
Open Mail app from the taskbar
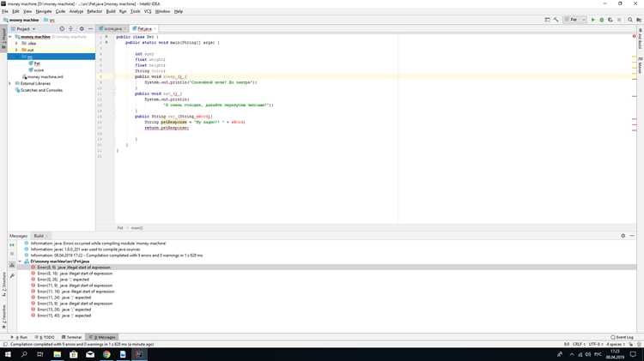pyautogui.click(x=90, y=354)
